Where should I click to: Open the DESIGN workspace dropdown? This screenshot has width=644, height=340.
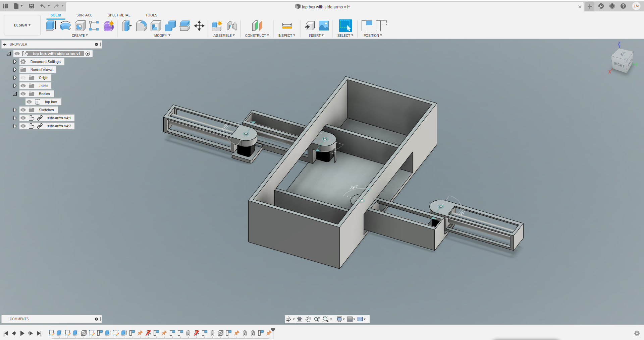[22, 25]
